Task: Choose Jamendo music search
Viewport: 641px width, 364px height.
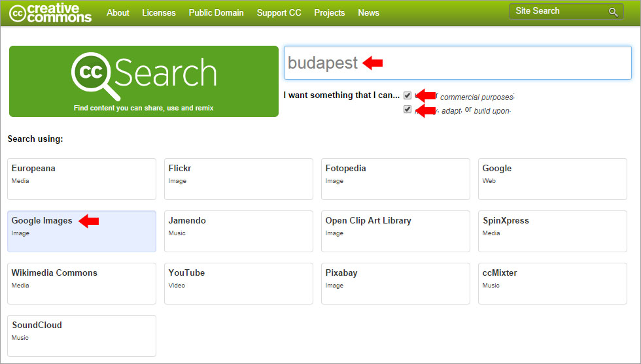Action: 239,231
